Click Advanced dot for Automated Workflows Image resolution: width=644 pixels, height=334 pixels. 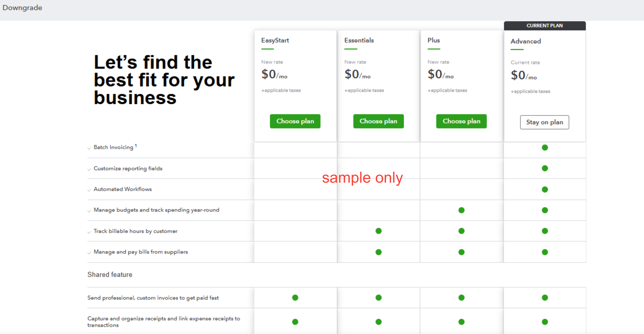(x=545, y=189)
